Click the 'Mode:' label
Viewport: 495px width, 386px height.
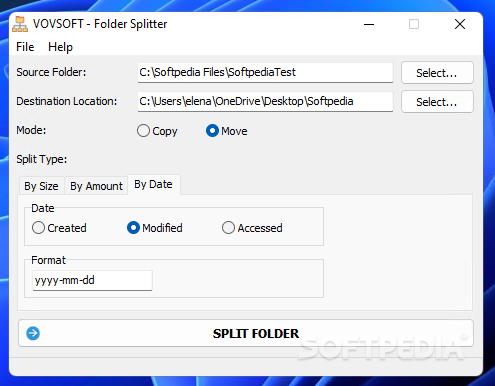click(31, 130)
